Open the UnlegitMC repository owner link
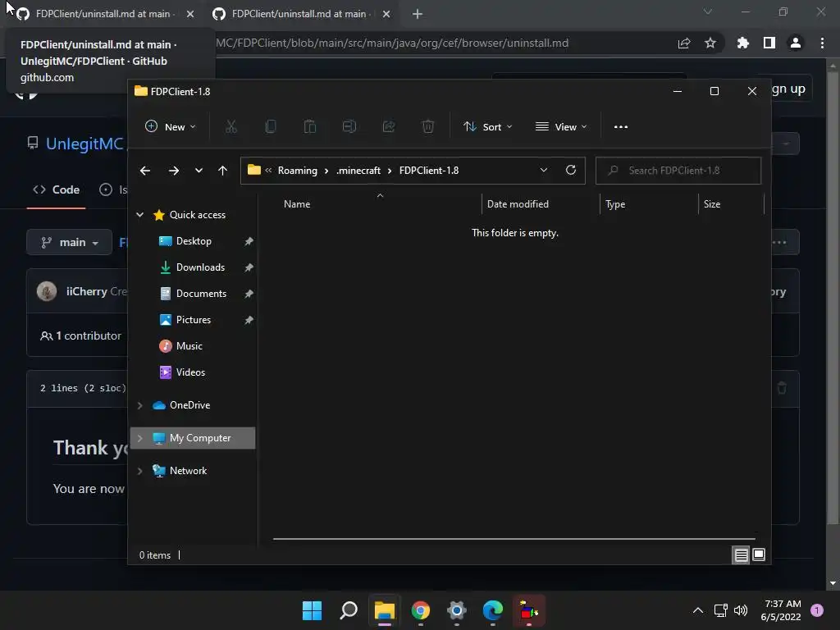Image resolution: width=840 pixels, height=630 pixels. 84,144
